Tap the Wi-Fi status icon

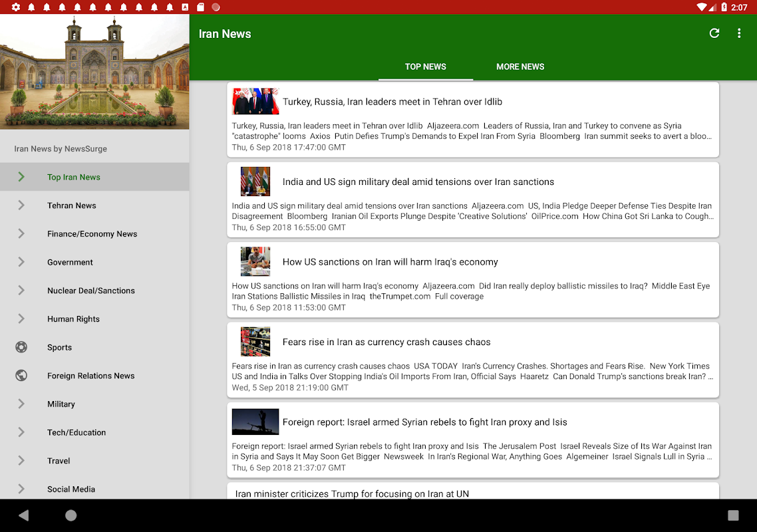coord(702,7)
